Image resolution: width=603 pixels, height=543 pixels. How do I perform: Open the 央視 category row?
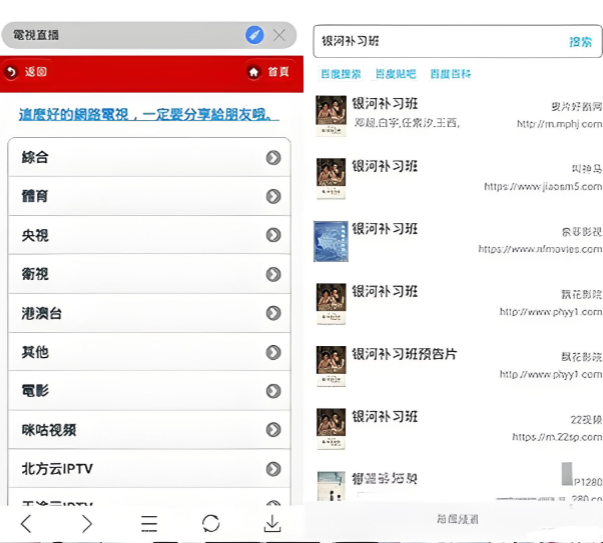click(149, 235)
